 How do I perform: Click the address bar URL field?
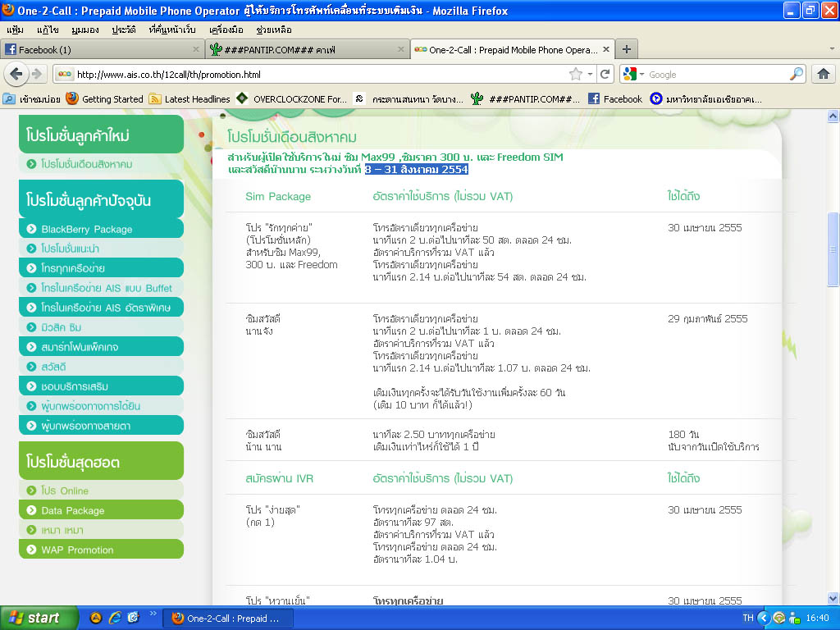coord(322,75)
